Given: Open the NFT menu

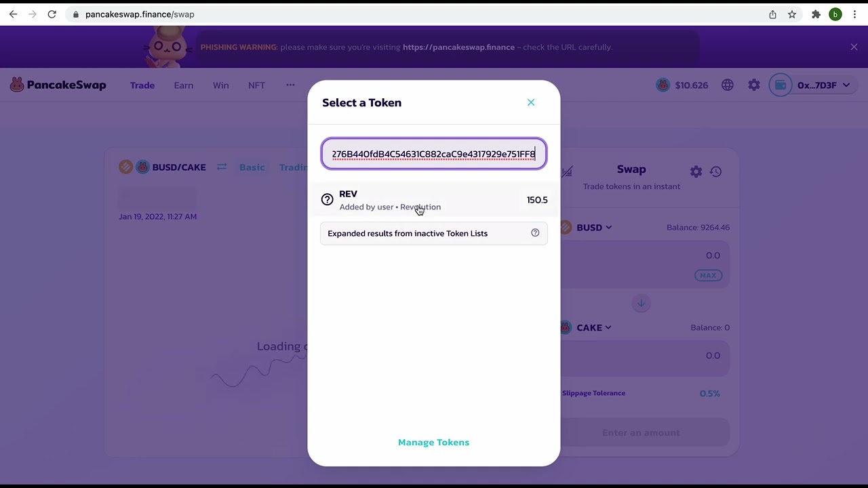Looking at the screenshot, I should click(x=256, y=85).
